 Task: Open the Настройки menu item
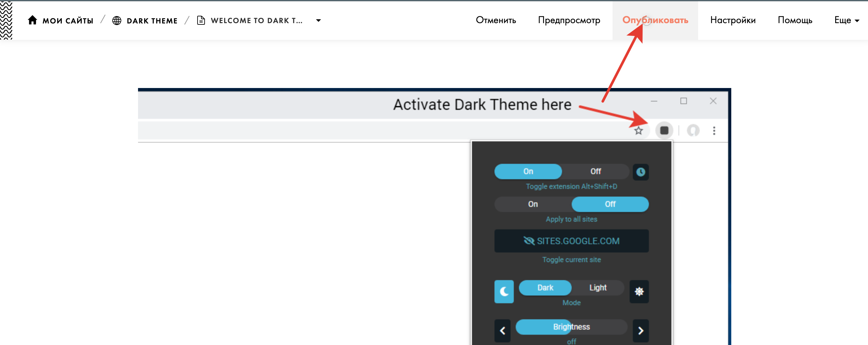(733, 20)
